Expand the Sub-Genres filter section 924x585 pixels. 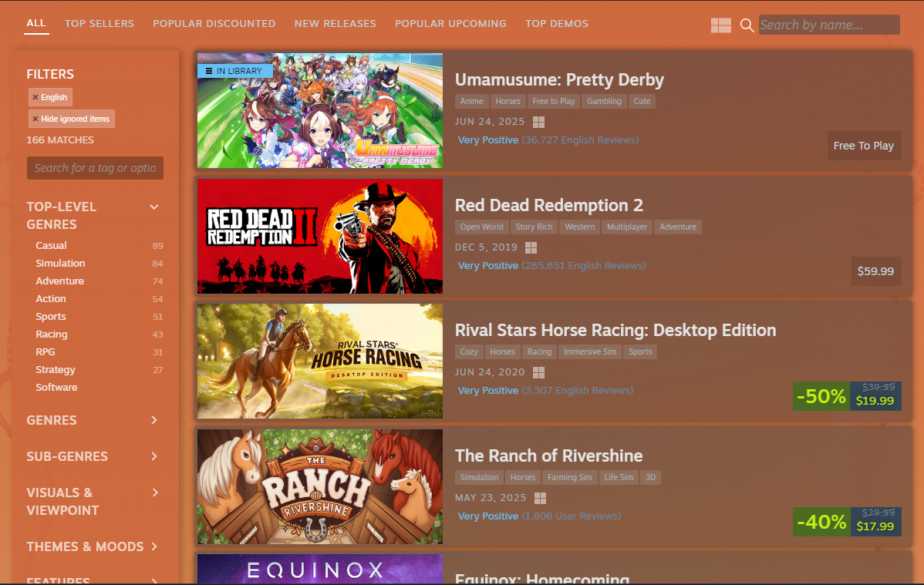pos(154,456)
